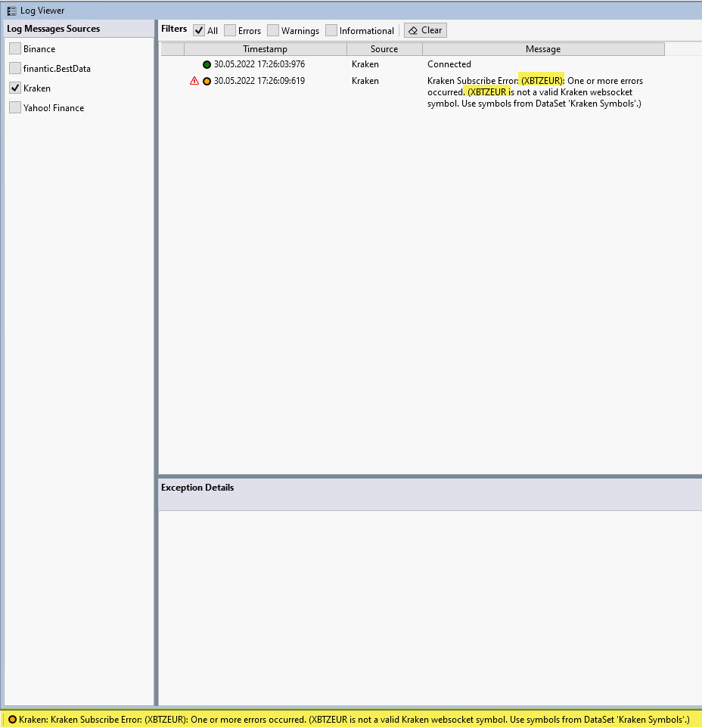Clear the log messages

point(425,30)
